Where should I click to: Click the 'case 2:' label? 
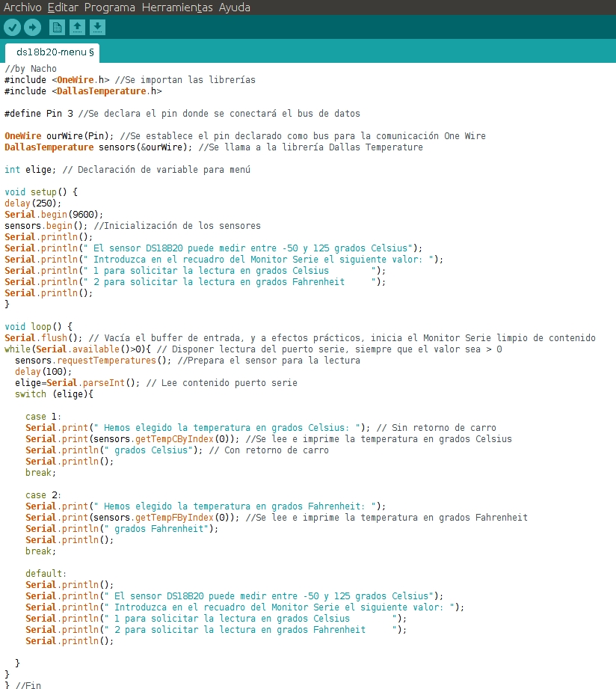coord(43,494)
